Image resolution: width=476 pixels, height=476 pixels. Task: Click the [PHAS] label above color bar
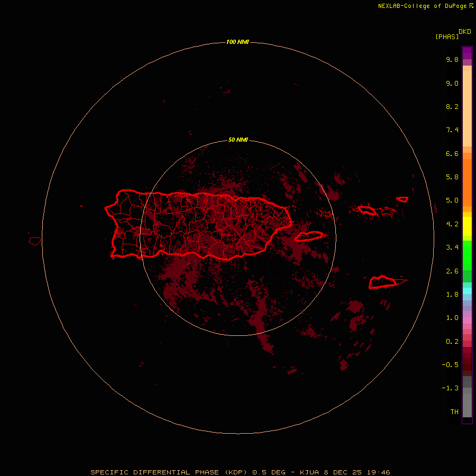(447, 36)
